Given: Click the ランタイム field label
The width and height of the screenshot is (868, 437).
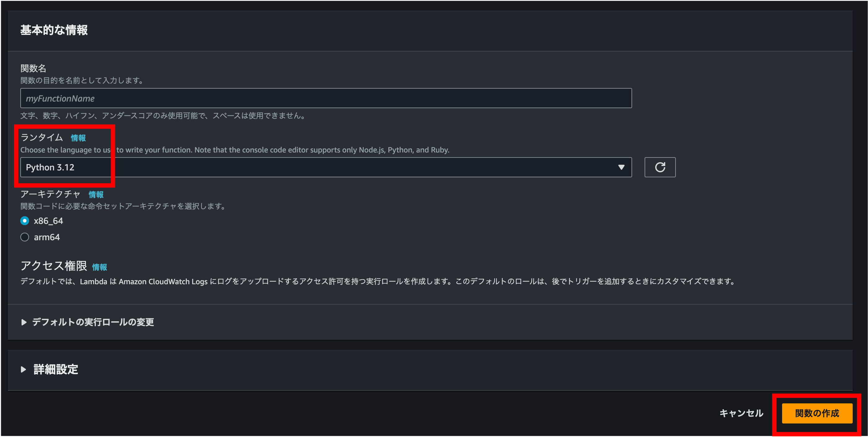Looking at the screenshot, I should point(41,138).
